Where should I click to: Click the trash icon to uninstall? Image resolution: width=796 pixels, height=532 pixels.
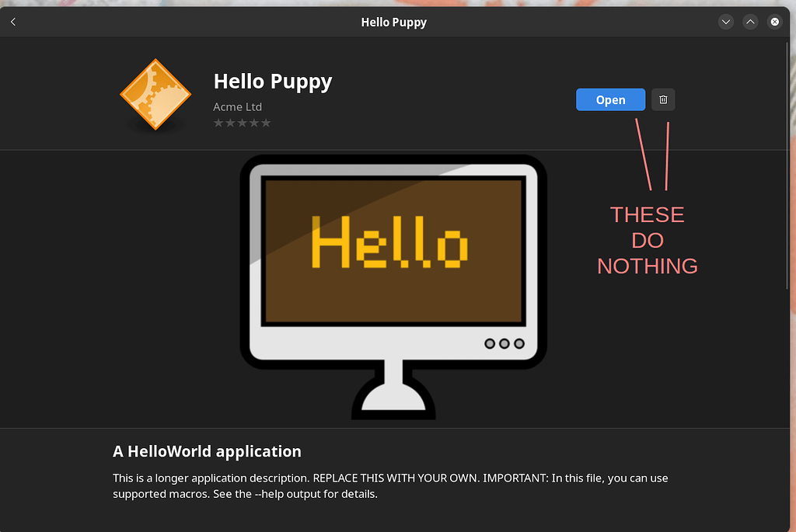click(663, 99)
